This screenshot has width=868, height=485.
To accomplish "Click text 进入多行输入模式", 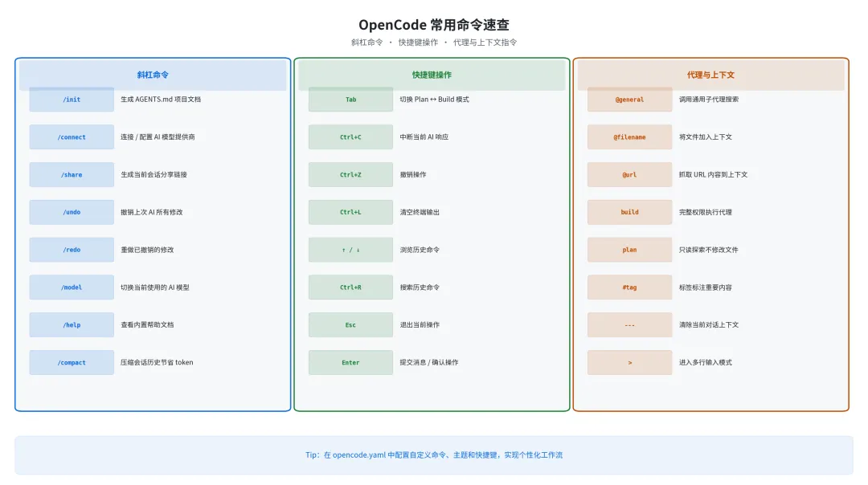I will 706,363.
